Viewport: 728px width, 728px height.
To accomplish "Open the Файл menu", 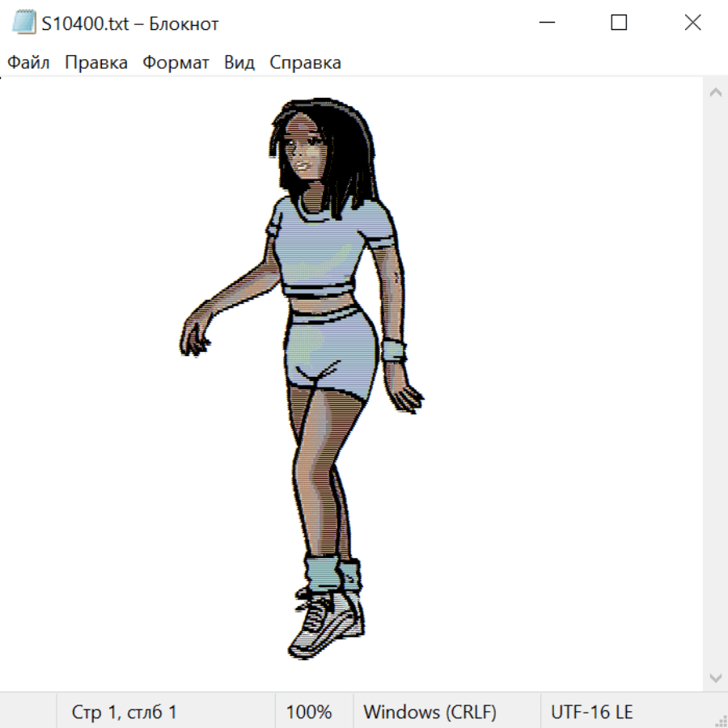I will (28, 63).
